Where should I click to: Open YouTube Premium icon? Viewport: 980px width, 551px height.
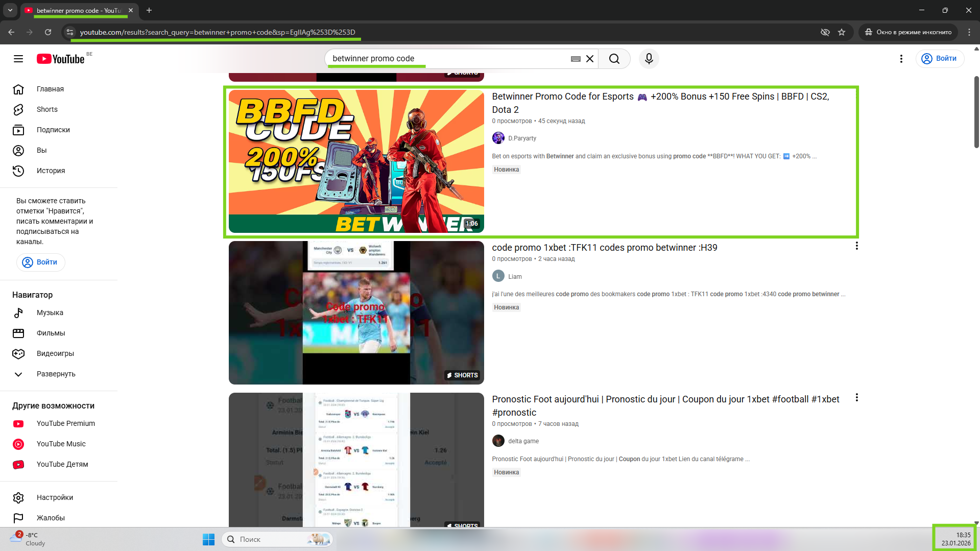(x=18, y=424)
